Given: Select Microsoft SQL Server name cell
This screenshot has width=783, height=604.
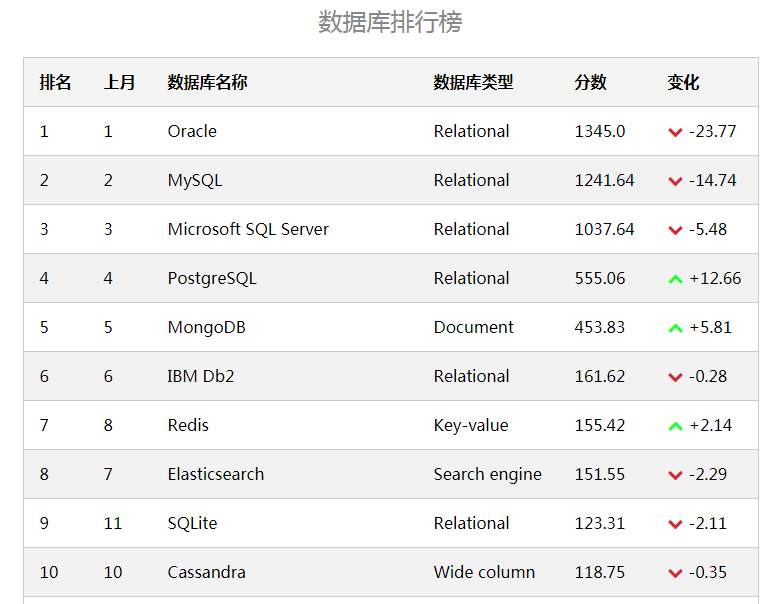Looking at the screenshot, I should [x=248, y=229].
